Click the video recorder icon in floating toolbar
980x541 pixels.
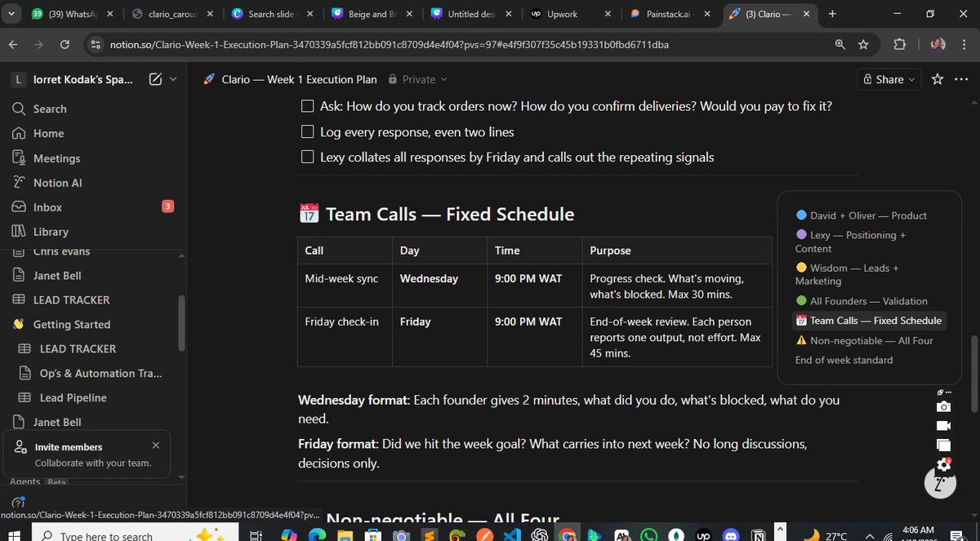[943, 426]
